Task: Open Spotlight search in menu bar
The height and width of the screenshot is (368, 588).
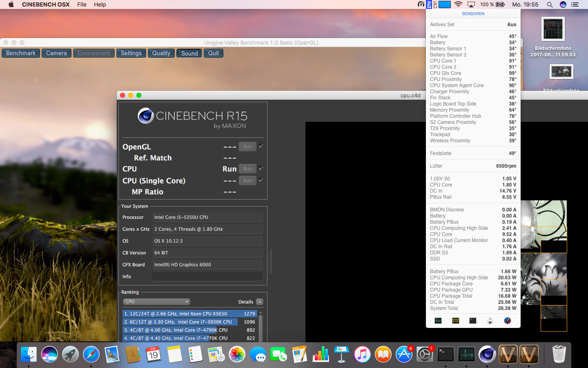Action: coord(550,4)
